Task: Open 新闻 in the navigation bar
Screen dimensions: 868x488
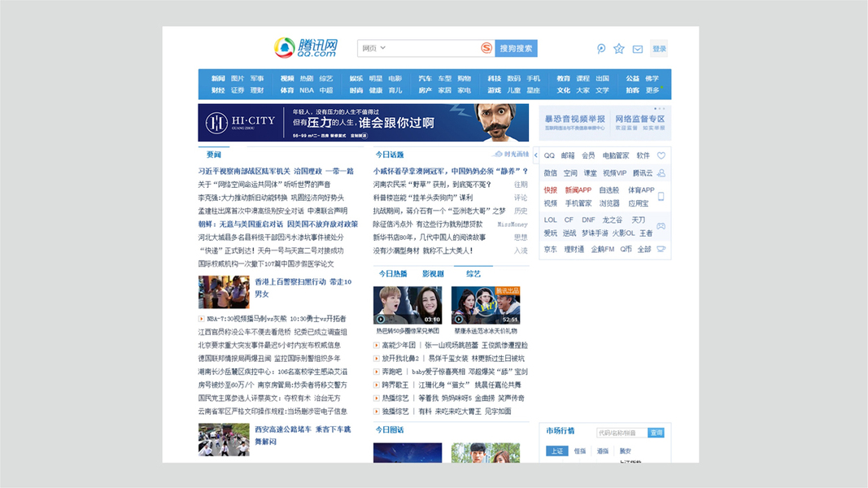Action: [x=218, y=79]
